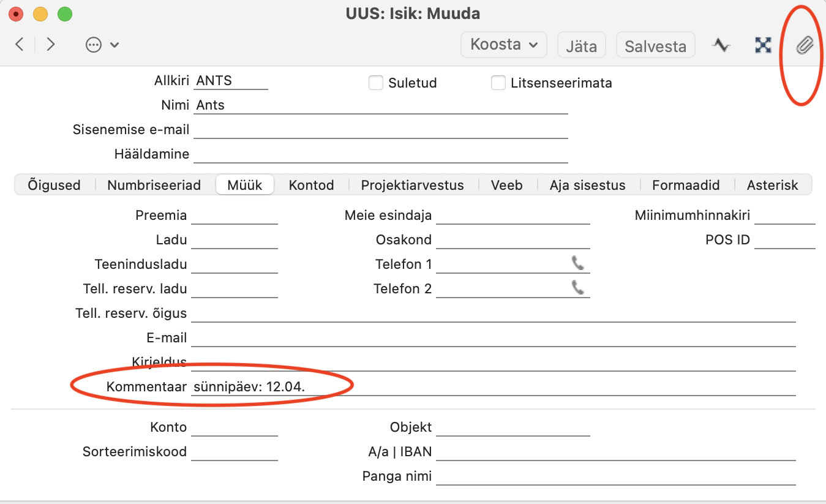Viewport: 826px width, 504px height.
Task: Go to next record arrow
Action: tap(51, 44)
